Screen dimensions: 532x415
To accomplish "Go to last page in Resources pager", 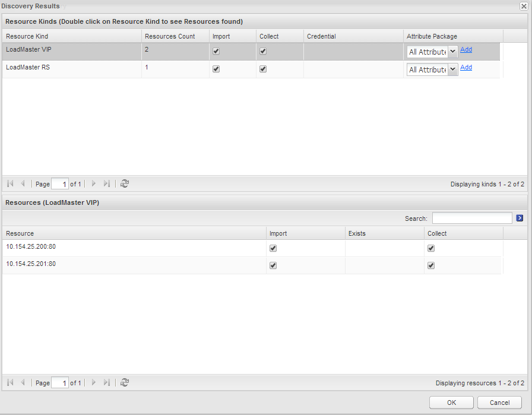I will pyautogui.click(x=106, y=382).
